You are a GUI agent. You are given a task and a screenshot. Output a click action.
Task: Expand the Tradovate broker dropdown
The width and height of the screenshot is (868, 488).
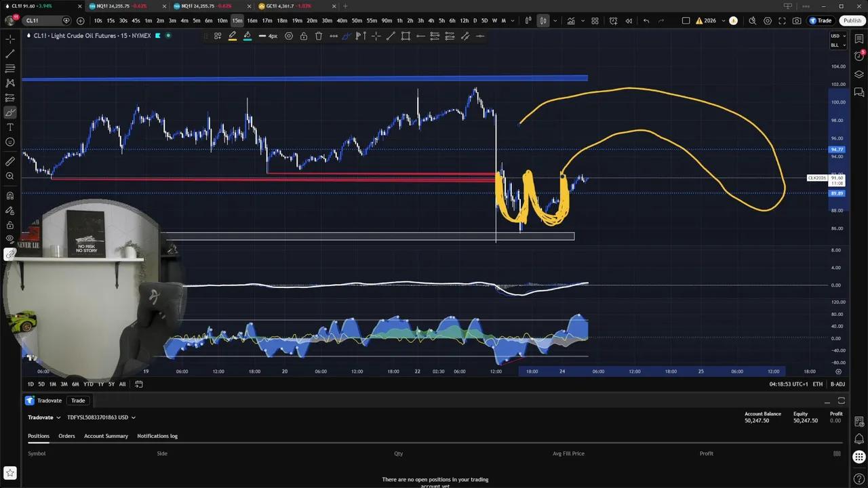(44, 418)
